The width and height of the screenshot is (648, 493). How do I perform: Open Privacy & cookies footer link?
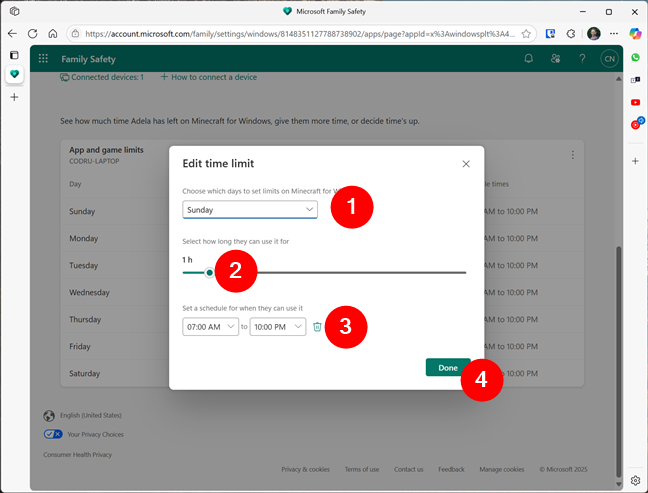[305, 469]
